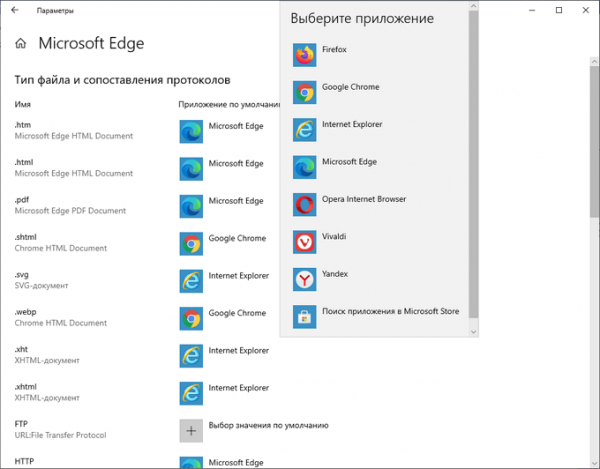
Task: Click the Edge icon for HTTP protocol
Action: (191, 462)
